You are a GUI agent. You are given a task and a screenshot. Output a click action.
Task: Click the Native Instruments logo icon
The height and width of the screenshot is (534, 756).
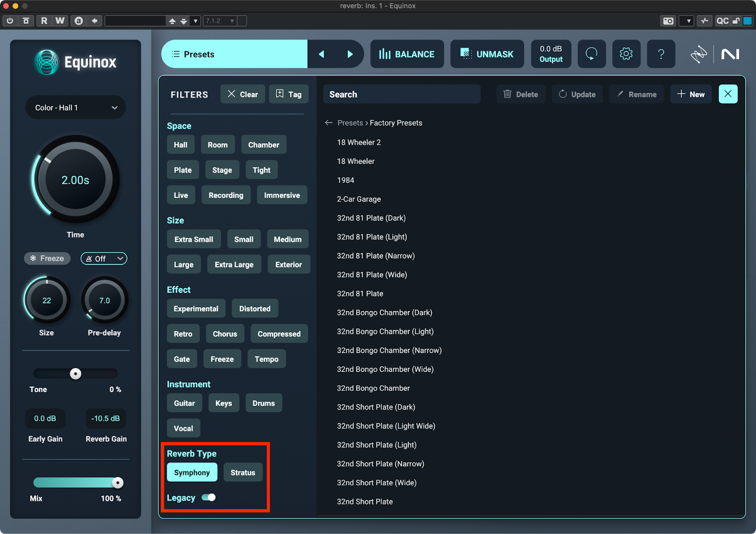(730, 54)
